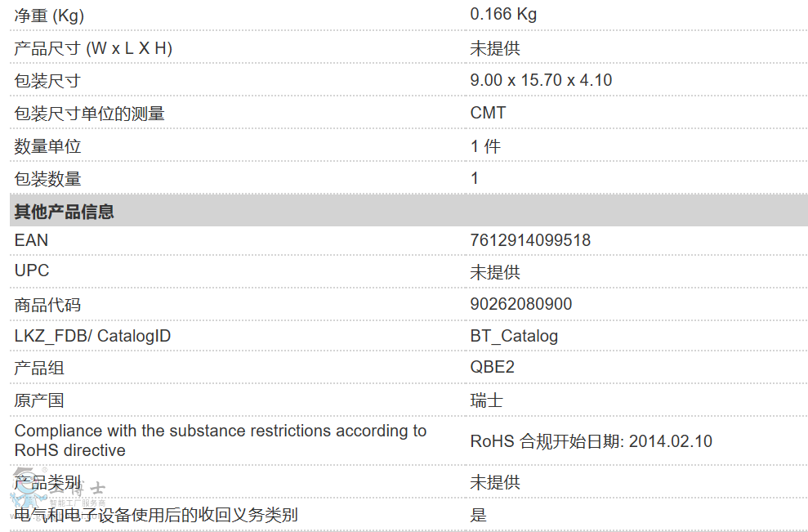The height and width of the screenshot is (532, 808).
Task: Click the country of origin value 瑞士
Action: coord(486,400)
